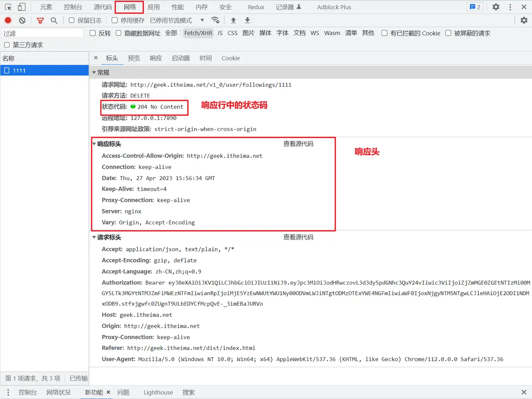Click the 名称 column header

pyautogui.click(x=44, y=58)
